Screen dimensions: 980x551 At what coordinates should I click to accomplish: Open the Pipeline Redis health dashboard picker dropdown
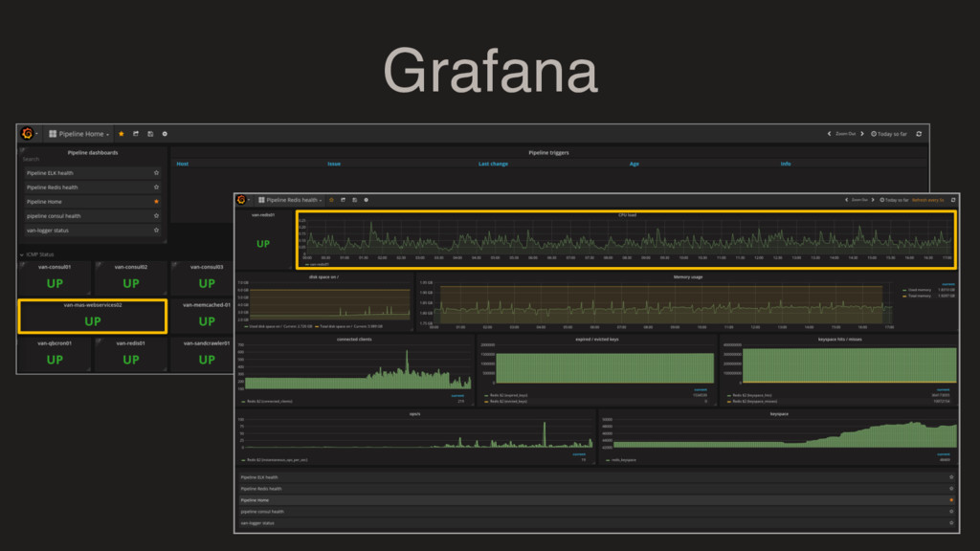(290, 200)
